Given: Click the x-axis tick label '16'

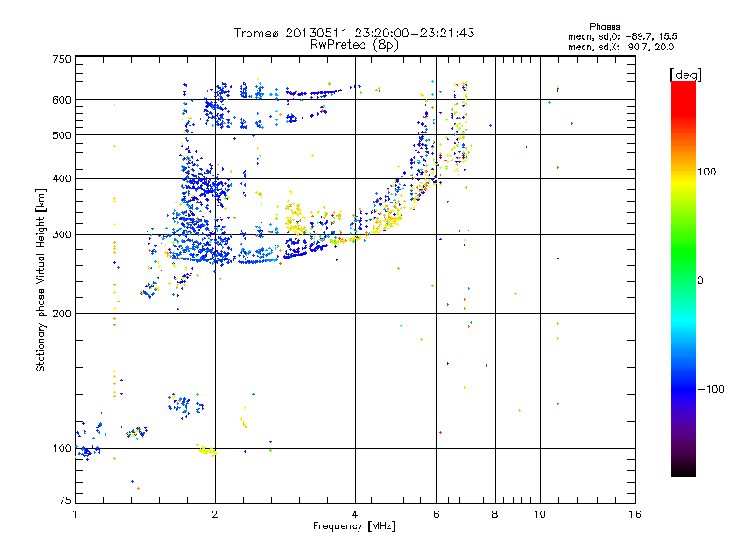Looking at the screenshot, I should pyautogui.click(x=635, y=514).
